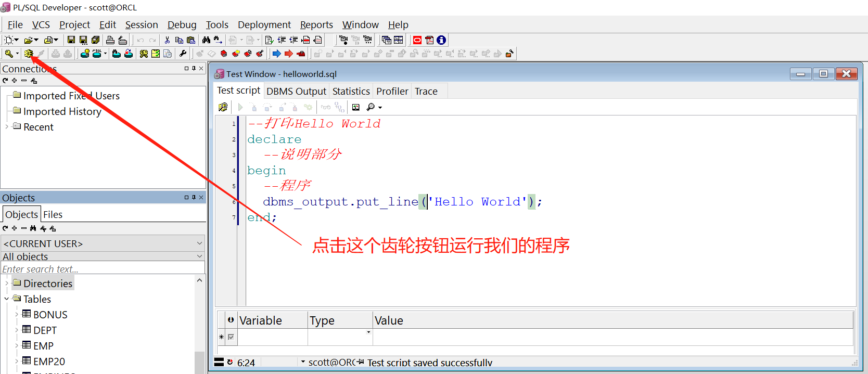Open the Tools menu

(217, 24)
